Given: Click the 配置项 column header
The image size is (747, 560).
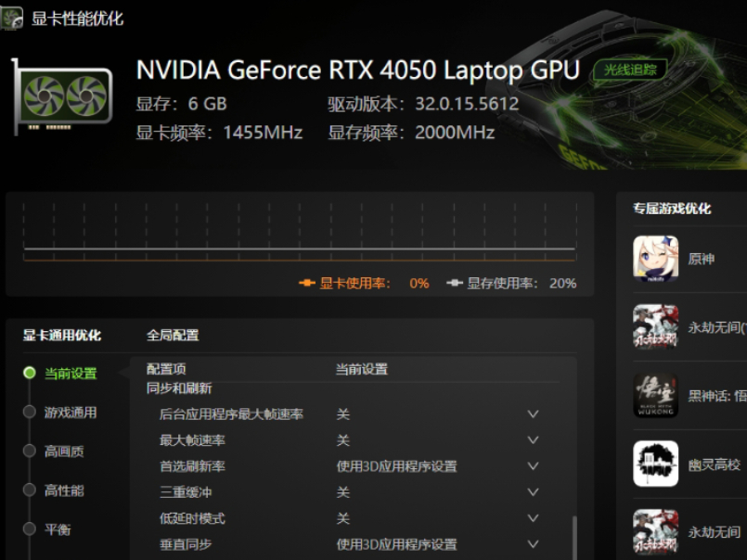Looking at the screenshot, I should pyautogui.click(x=166, y=369).
